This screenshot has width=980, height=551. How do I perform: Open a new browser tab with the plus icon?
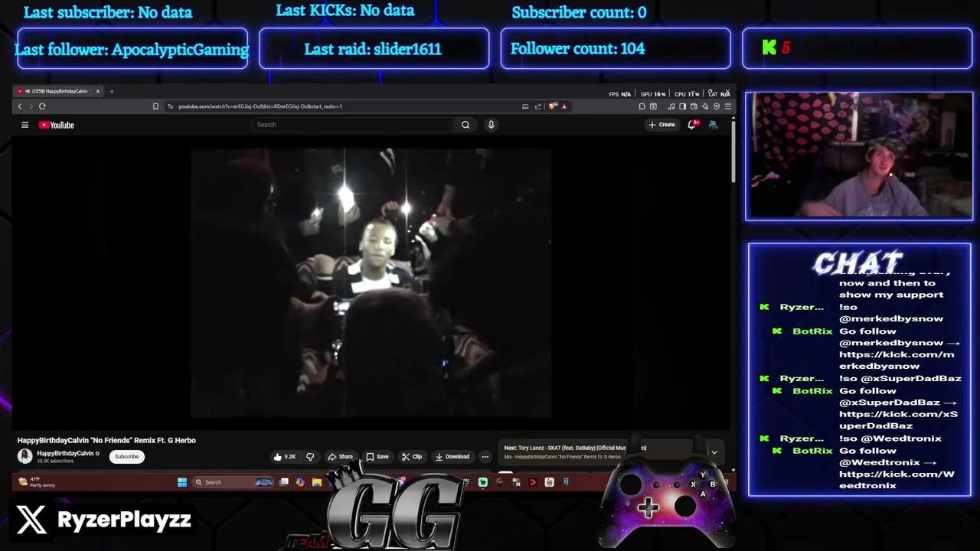[111, 91]
